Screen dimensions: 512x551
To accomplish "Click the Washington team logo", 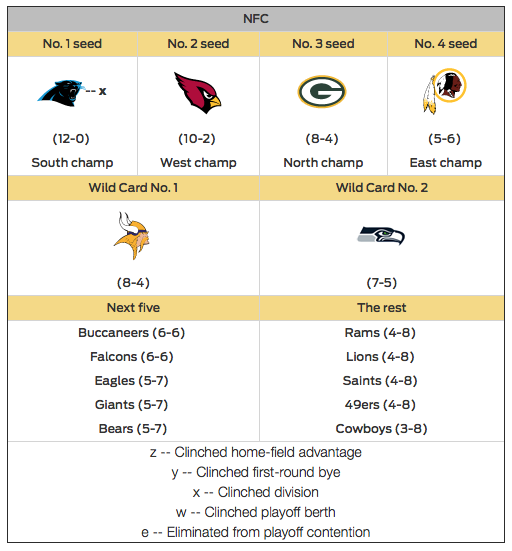I will [445, 91].
